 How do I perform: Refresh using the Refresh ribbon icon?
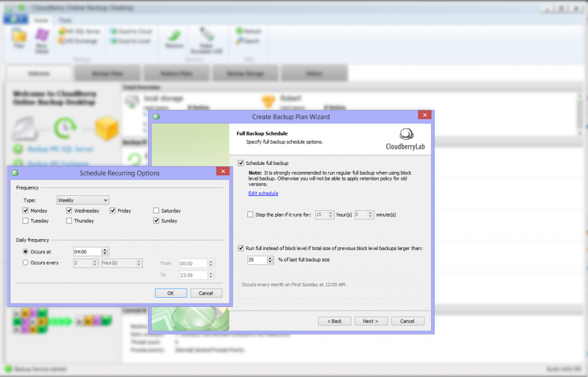(x=247, y=31)
